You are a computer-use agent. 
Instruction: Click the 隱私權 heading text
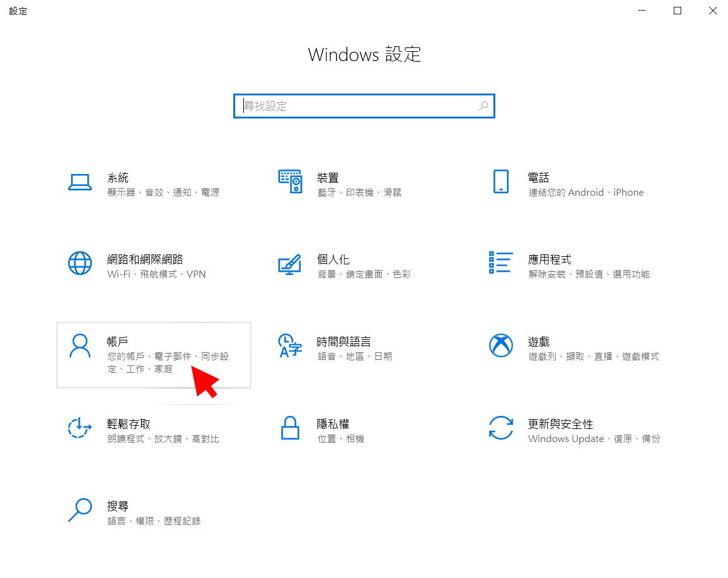332,424
